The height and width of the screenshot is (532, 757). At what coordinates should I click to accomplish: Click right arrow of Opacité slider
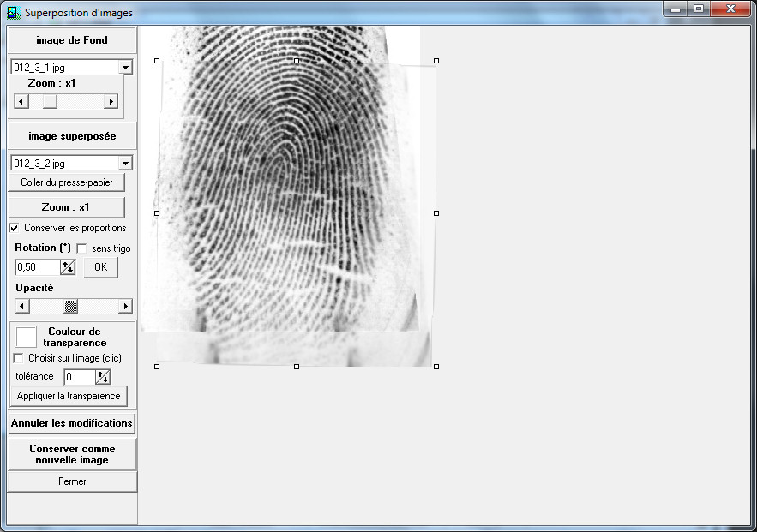coord(125,307)
